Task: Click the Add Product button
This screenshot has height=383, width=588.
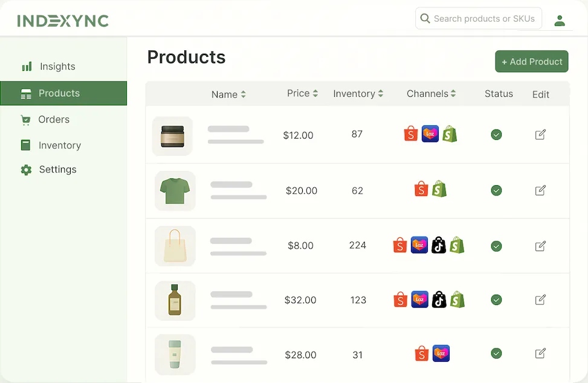Action: (532, 62)
